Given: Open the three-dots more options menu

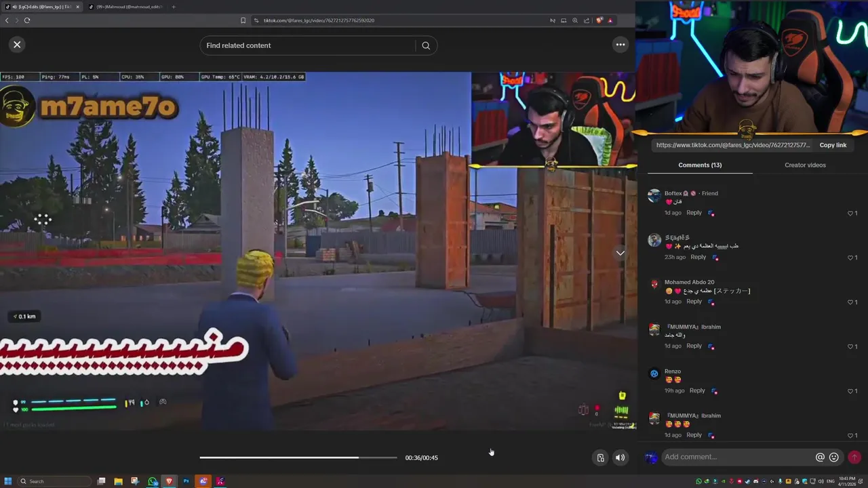Looking at the screenshot, I should tap(620, 45).
